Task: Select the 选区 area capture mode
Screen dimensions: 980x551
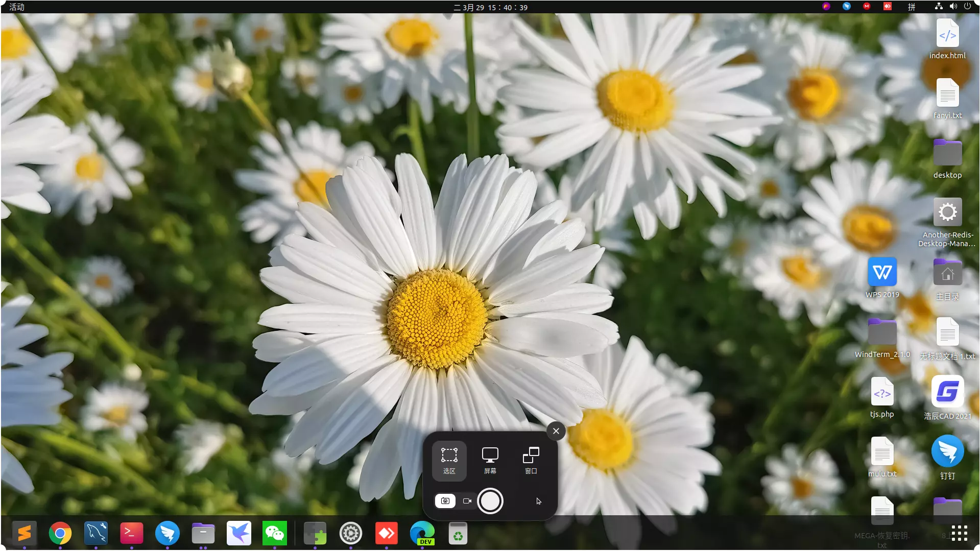Action: pyautogui.click(x=449, y=461)
